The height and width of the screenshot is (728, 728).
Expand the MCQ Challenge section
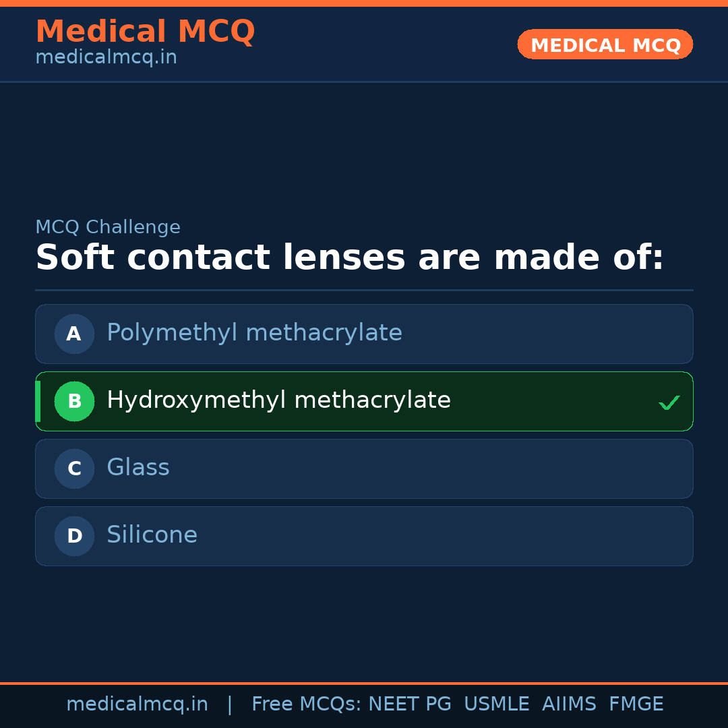[108, 227]
